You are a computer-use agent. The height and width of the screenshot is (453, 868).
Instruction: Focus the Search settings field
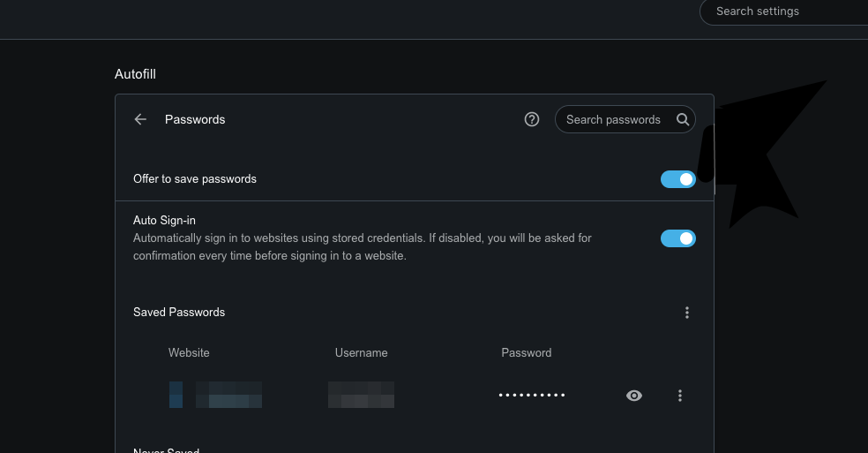(784, 11)
